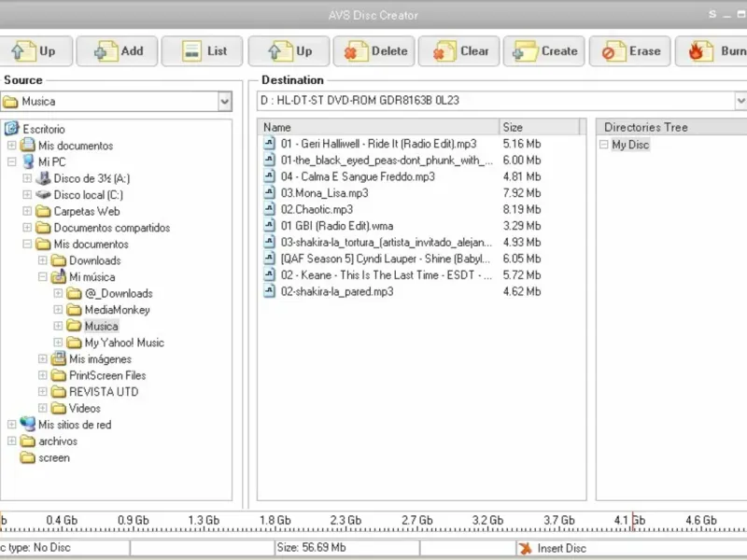Select the Mi PC computer icon

(28, 161)
